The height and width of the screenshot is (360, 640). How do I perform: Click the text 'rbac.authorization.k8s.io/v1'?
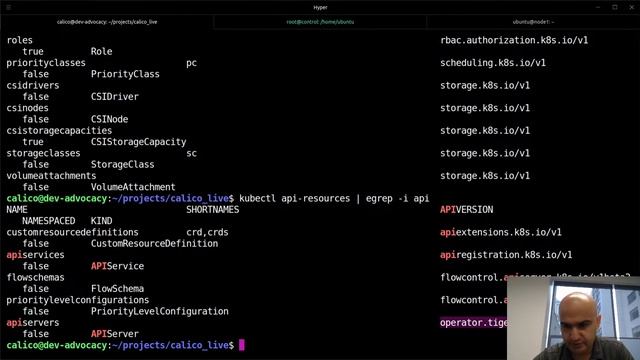[x=514, y=40]
